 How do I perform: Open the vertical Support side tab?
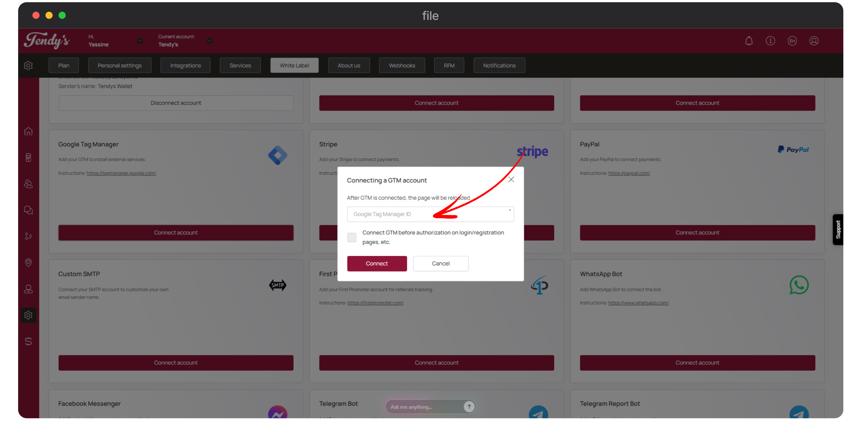[838, 229]
